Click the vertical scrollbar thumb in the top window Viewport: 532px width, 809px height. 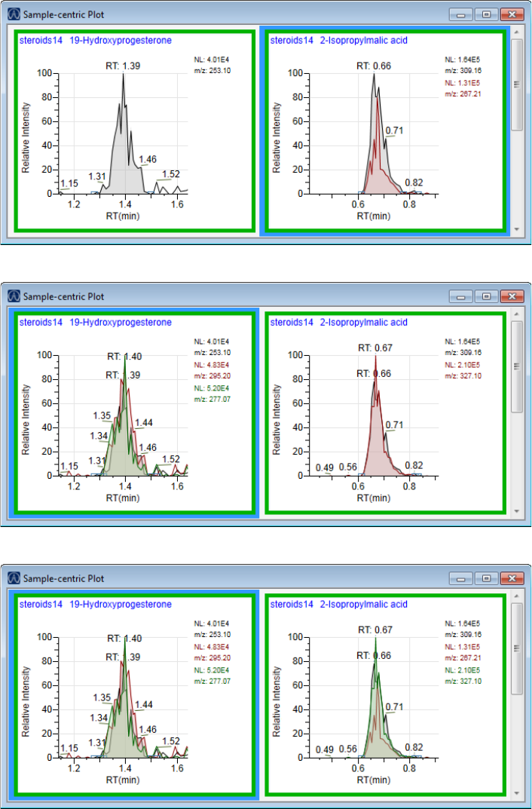516,84
